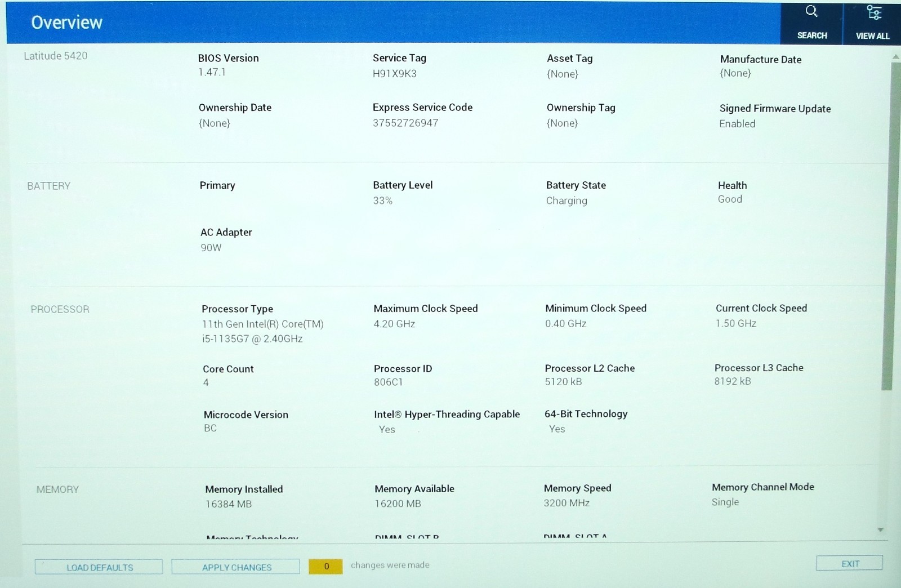Screen dimensions: 901x588
Task: Click the Current Clock Speed 1.50 GHz
Action: [736, 323]
